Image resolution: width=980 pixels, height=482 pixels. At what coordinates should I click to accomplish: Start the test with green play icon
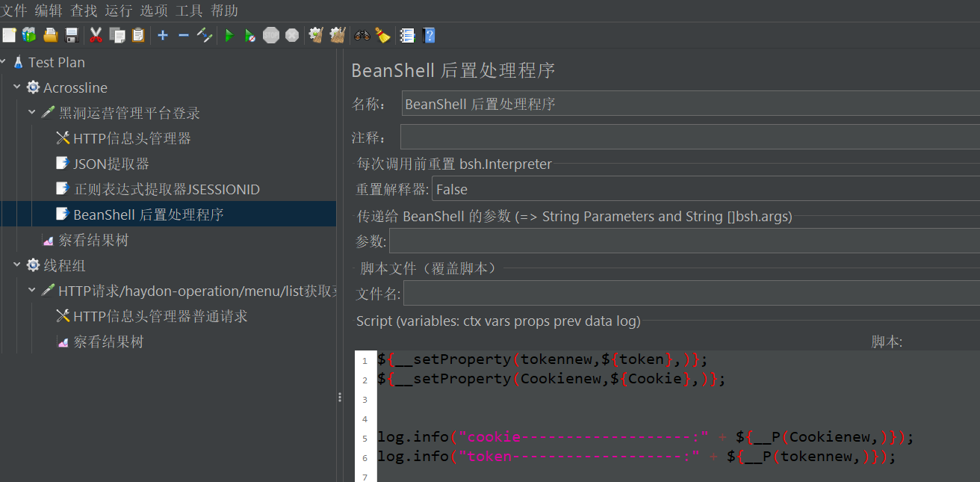click(x=229, y=35)
